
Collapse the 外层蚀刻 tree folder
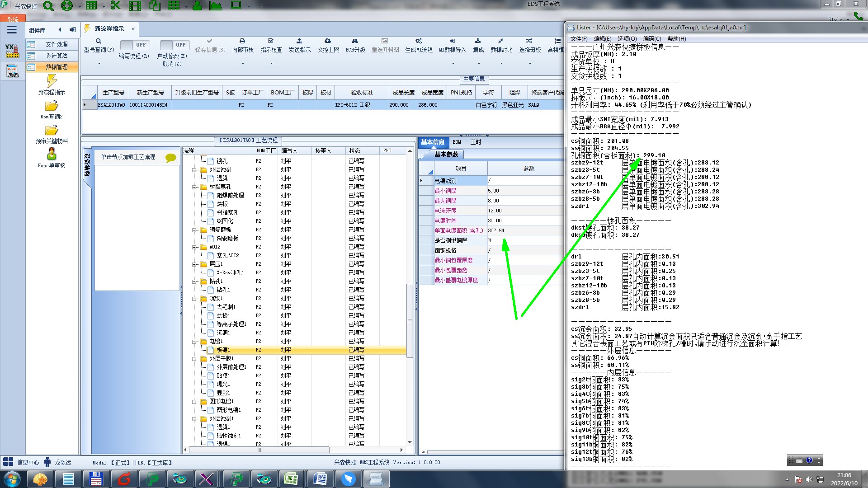(194, 170)
